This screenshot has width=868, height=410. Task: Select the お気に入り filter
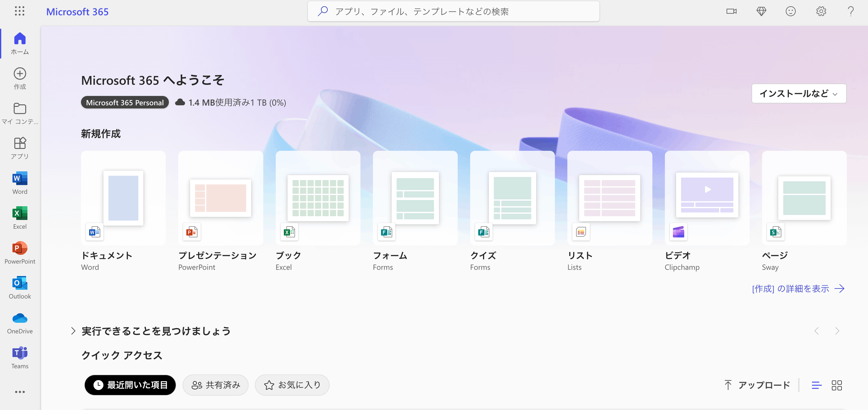tap(292, 385)
